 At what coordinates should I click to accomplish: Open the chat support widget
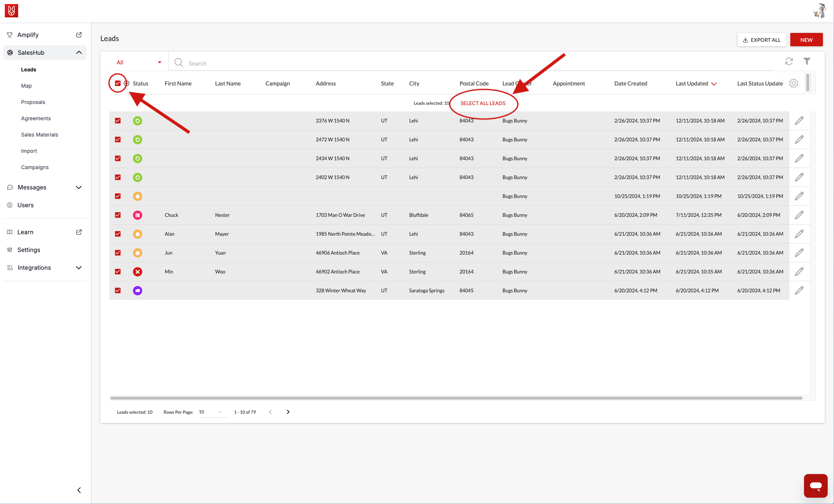click(x=815, y=485)
